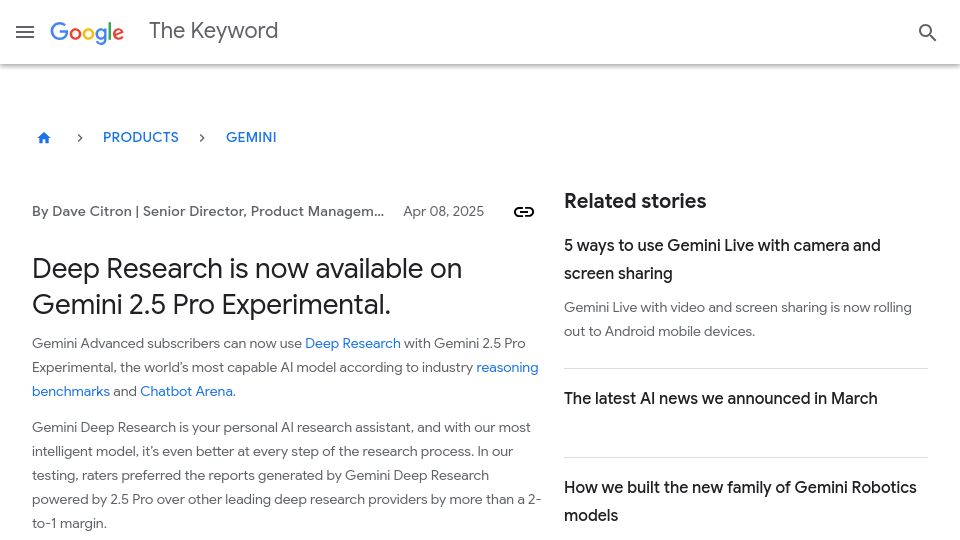The height and width of the screenshot is (540, 960).
Task: Click the author name Dave Citron
Action: (92, 211)
